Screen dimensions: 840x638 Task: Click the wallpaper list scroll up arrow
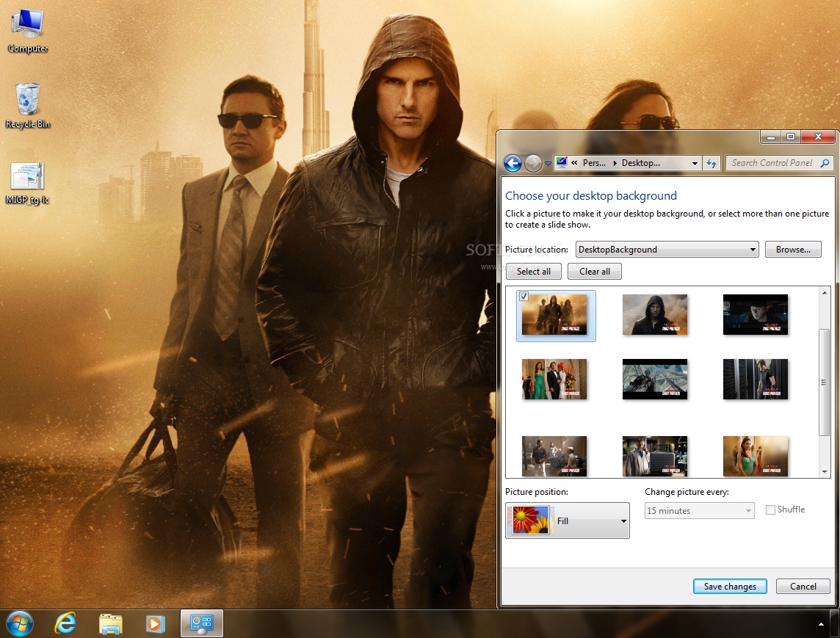(x=825, y=293)
